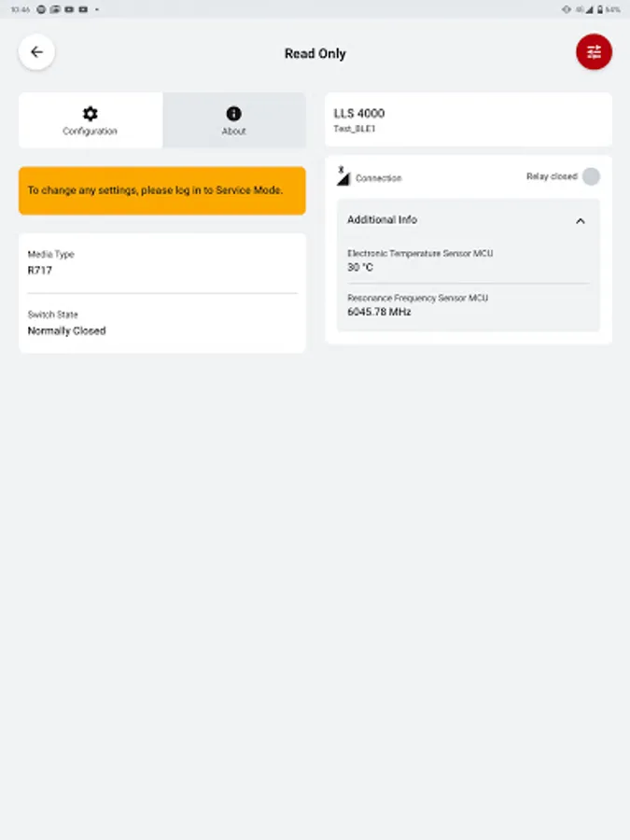Tap the location icon in status bar
The width and height of the screenshot is (630, 840).
567,9
